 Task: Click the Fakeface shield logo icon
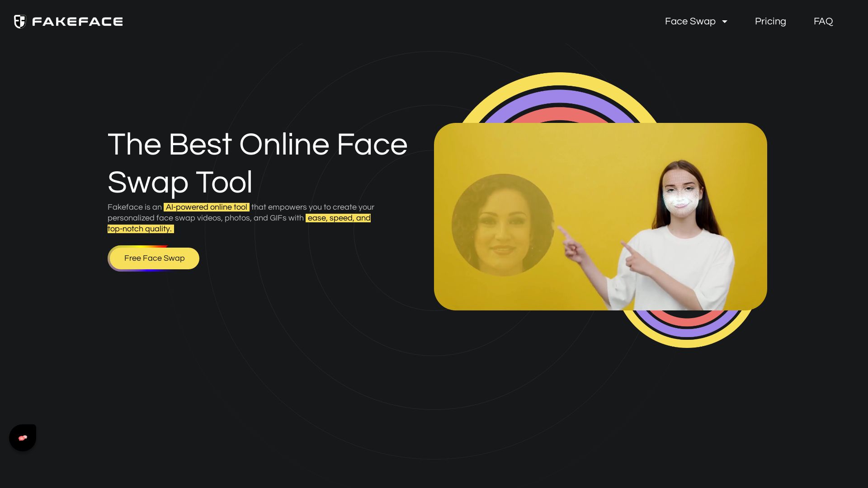point(20,21)
